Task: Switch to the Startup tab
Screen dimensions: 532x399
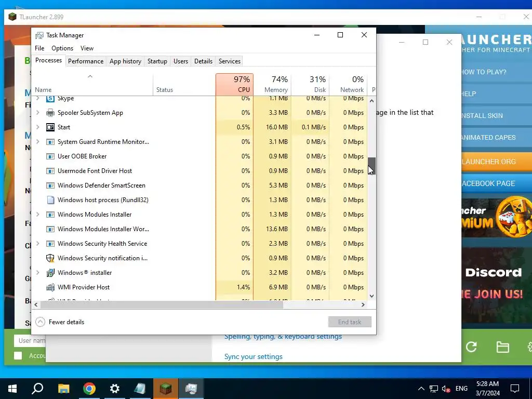Action: click(157, 61)
